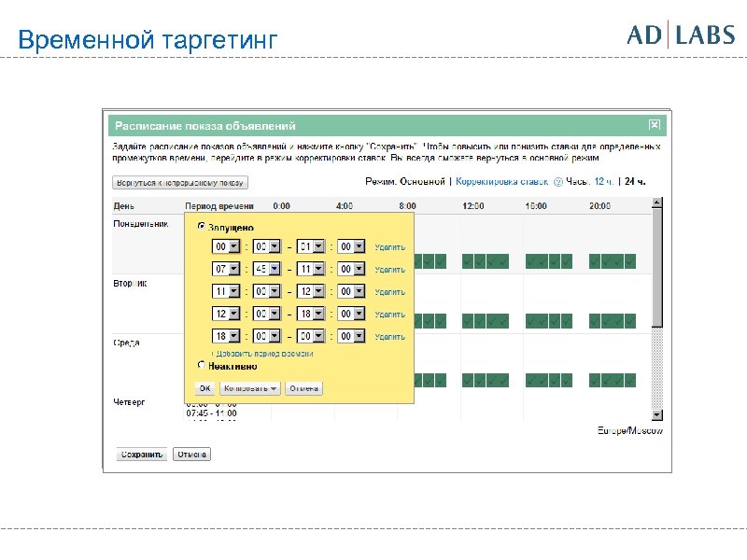Screen dimensions: 747x560
Task: Click the 07:45 - 11:00 text under Четверг
Action: point(212,413)
